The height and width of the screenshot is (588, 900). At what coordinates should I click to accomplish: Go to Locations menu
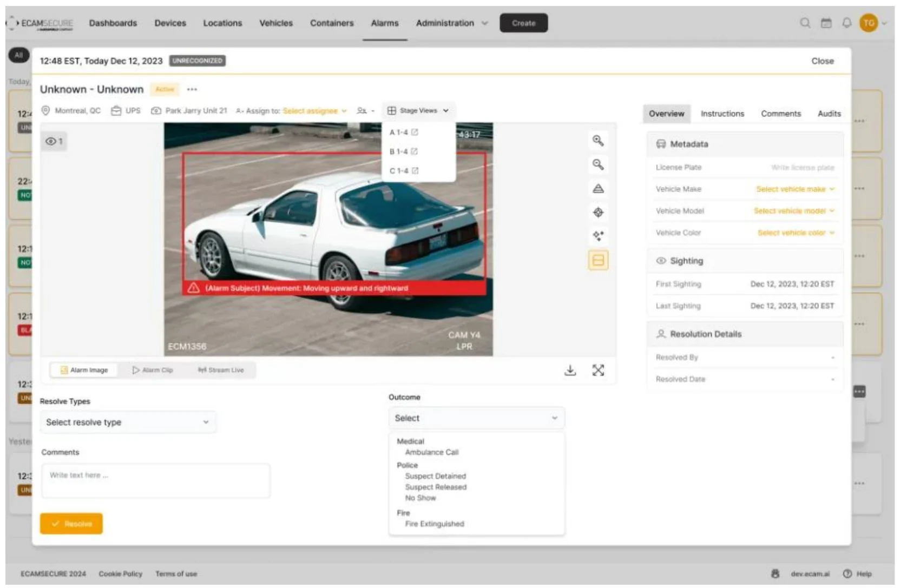click(222, 23)
